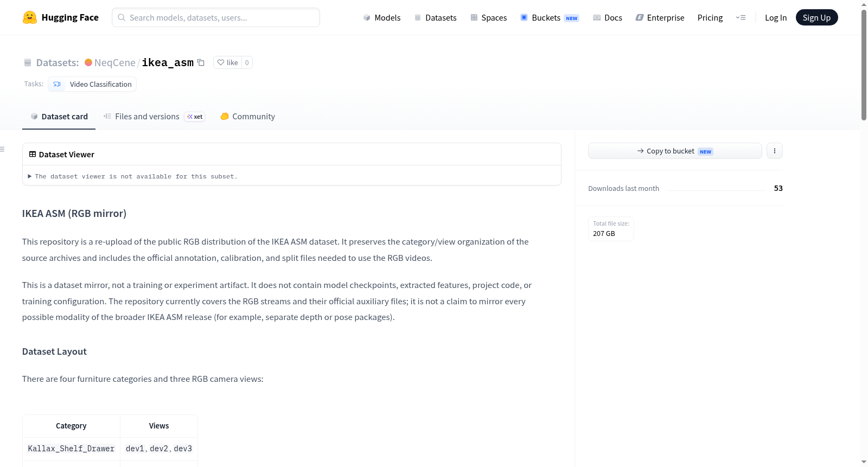
Task: Open the Models page
Action: 382,17
